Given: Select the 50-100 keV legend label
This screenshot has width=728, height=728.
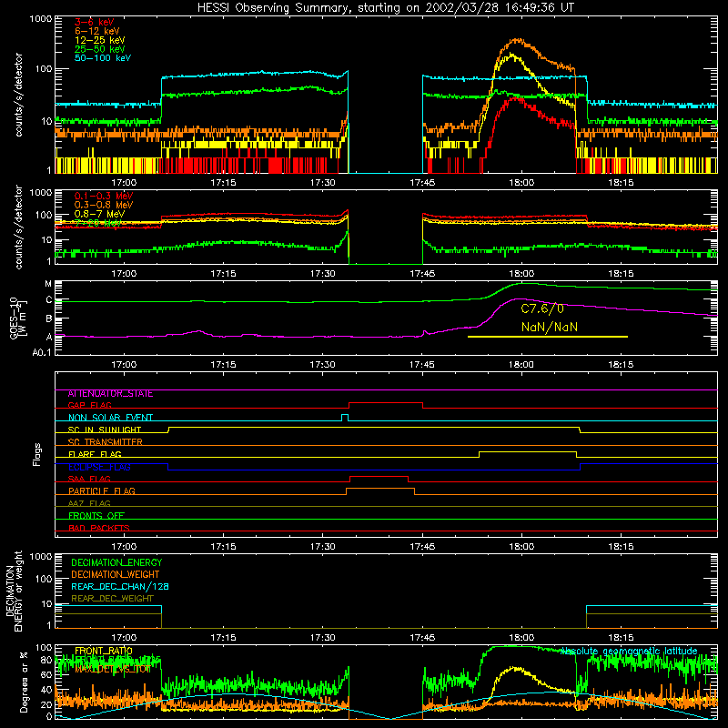Looking at the screenshot, I should [103, 58].
